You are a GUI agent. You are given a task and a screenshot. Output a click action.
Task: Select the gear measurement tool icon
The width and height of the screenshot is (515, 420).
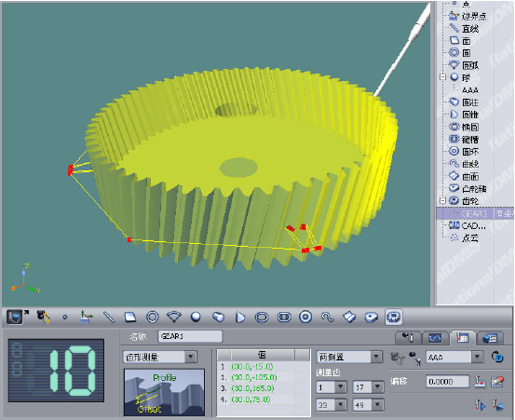pyautogui.click(x=394, y=317)
